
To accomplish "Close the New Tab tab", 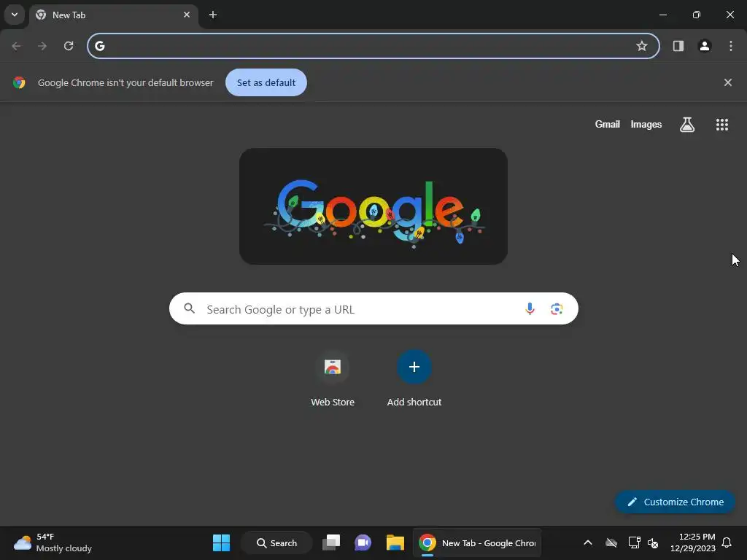I will coord(187,15).
